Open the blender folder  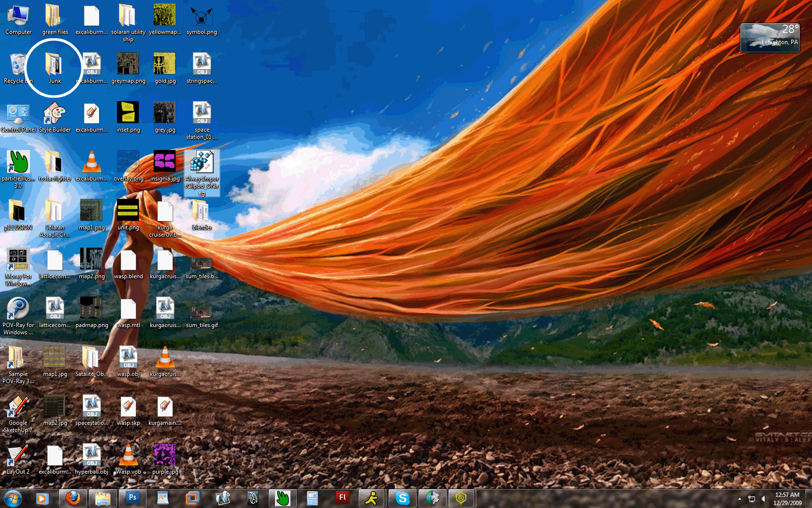202,215
